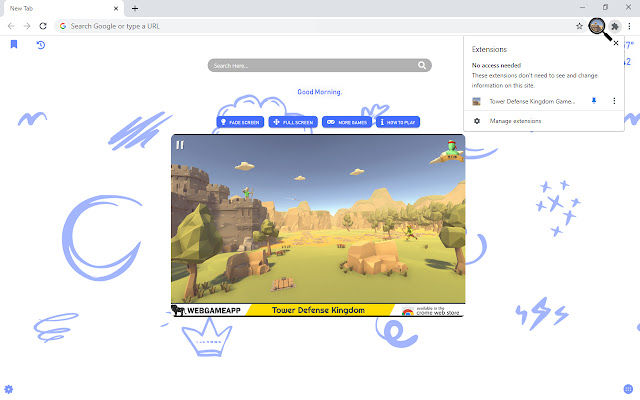Screen dimensions: 640x400
Task: Go forward with the browser arrow
Action: (27, 26)
